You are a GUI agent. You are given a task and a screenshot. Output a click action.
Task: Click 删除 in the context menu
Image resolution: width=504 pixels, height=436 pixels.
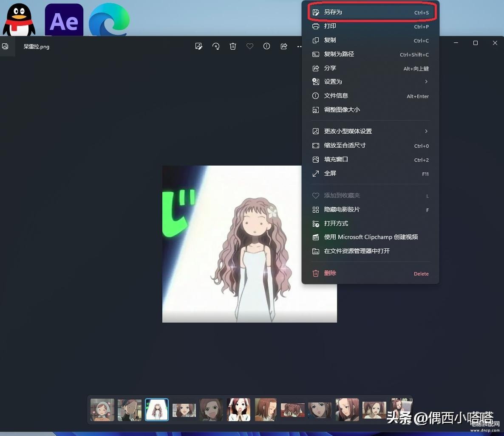click(x=370, y=273)
